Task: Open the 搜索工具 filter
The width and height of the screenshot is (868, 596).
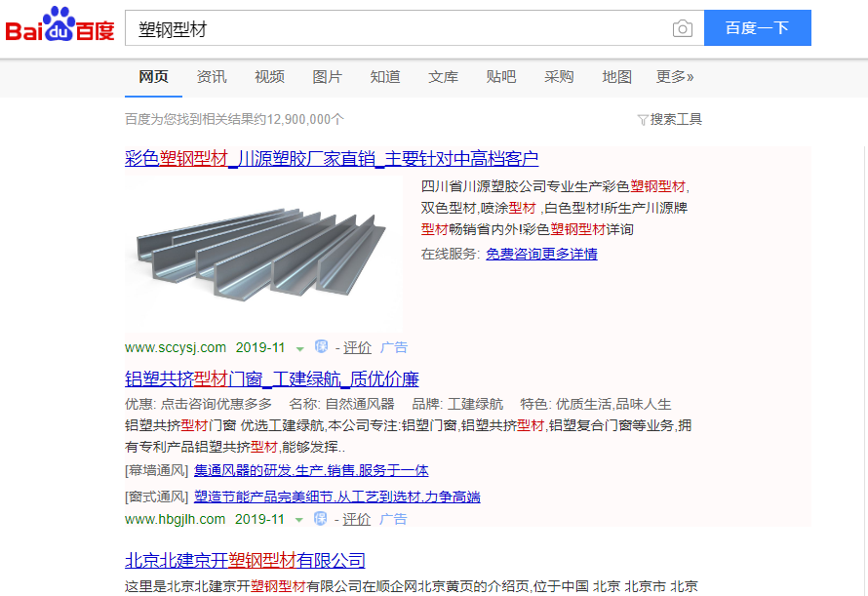Action: pos(669,119)
